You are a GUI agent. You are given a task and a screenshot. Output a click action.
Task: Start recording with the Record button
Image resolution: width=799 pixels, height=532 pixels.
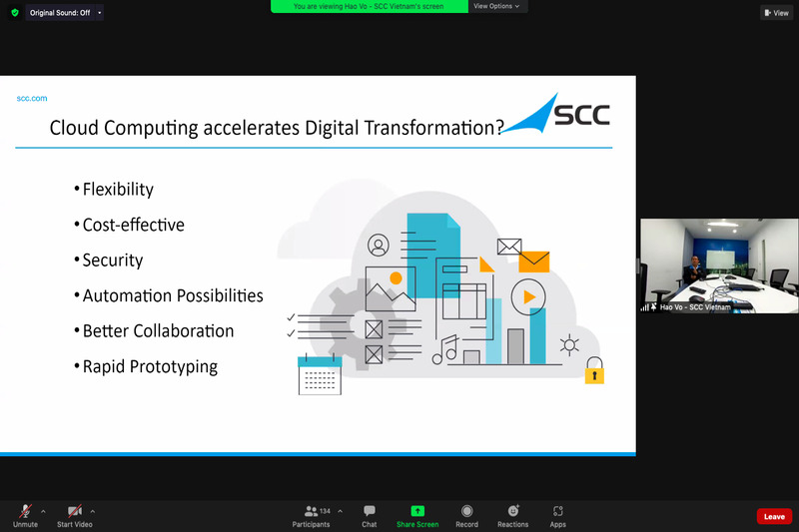tap(466, 516)
